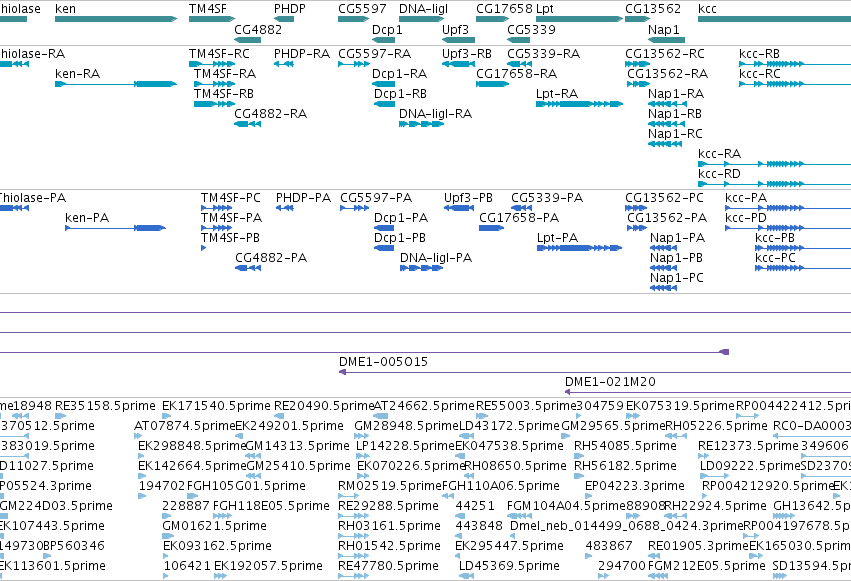The width and height of the screenshot is (851, 581).
Task: Select the 'CG5597-PA' protein label
Action: (x=376, y=198)
